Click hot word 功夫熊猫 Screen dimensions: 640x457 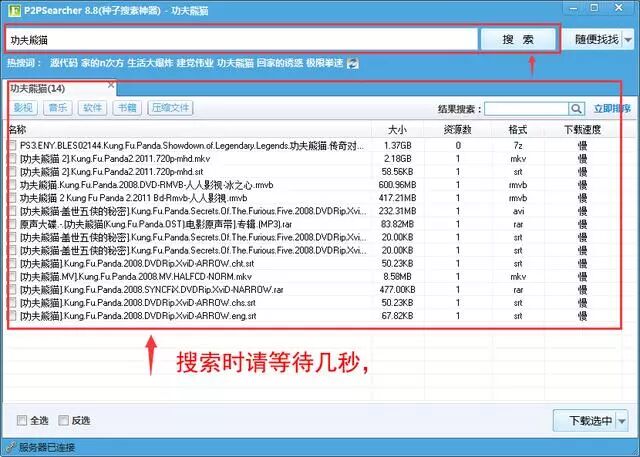point(235,63)
